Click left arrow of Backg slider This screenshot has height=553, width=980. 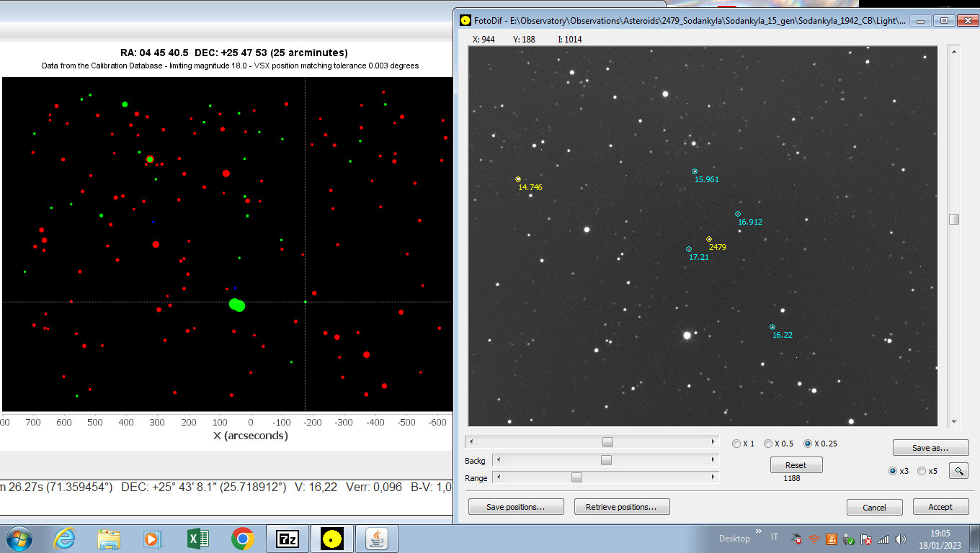[497, 459]
